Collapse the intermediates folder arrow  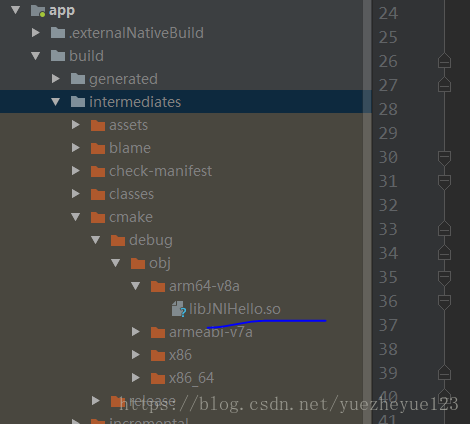pos(56,102)
